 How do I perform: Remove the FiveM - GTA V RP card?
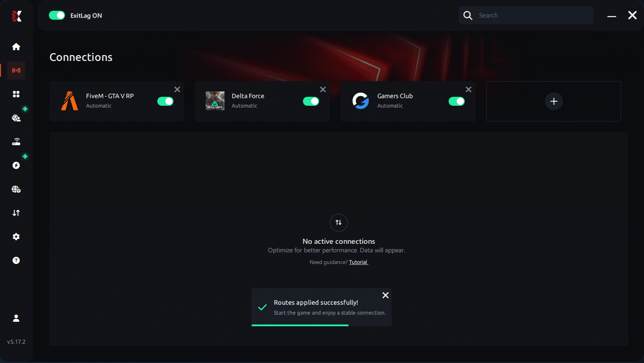click(x=177, y=90)
